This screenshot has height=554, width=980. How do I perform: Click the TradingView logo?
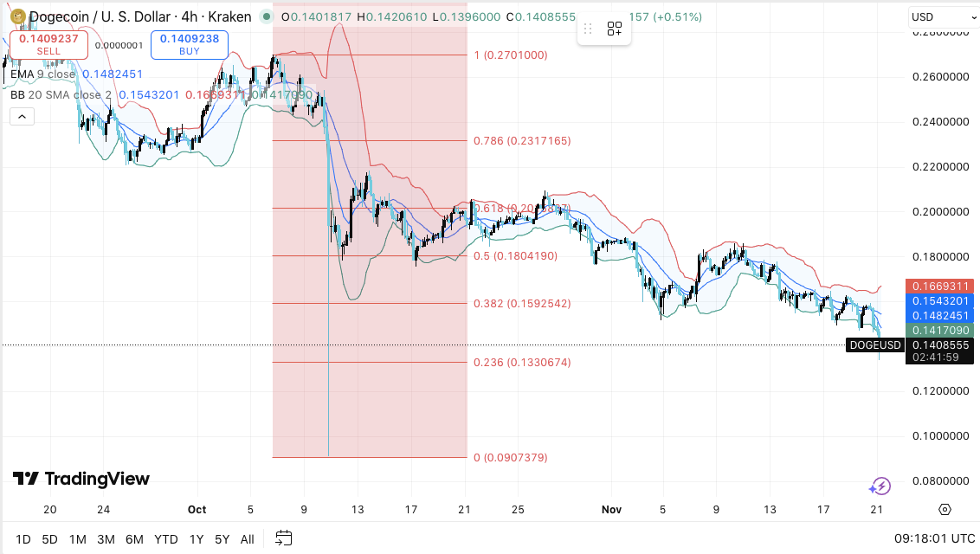pyautogui.click(x=81, y=479)
